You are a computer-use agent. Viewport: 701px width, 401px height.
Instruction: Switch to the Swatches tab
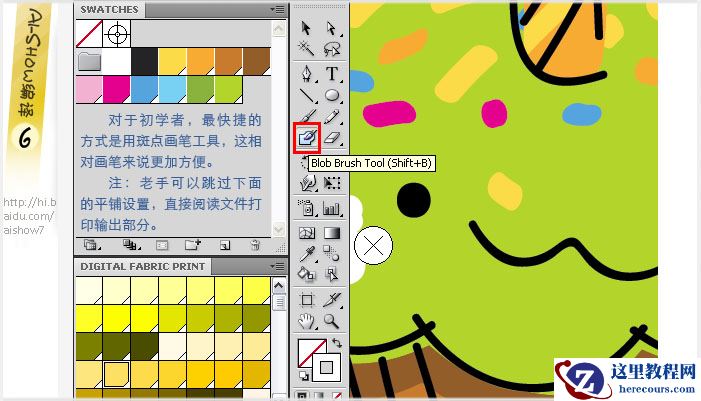click(x=110, y=9)
